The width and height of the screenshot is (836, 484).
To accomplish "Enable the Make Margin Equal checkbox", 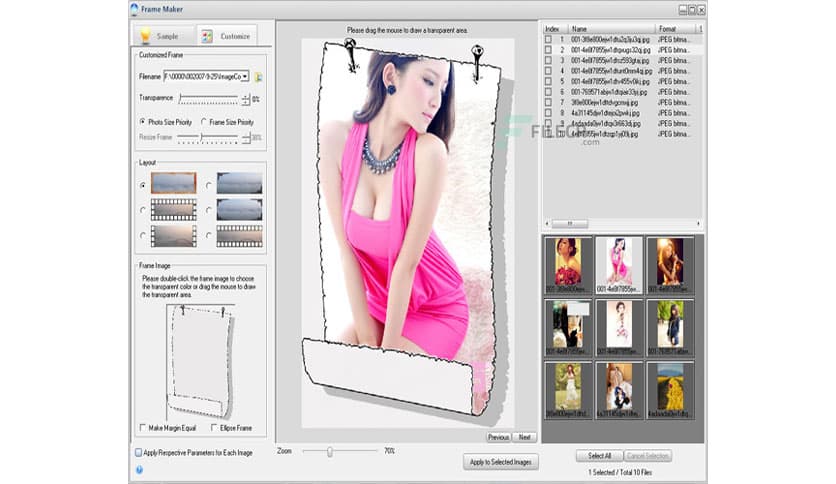I will [x=142, y=428].
